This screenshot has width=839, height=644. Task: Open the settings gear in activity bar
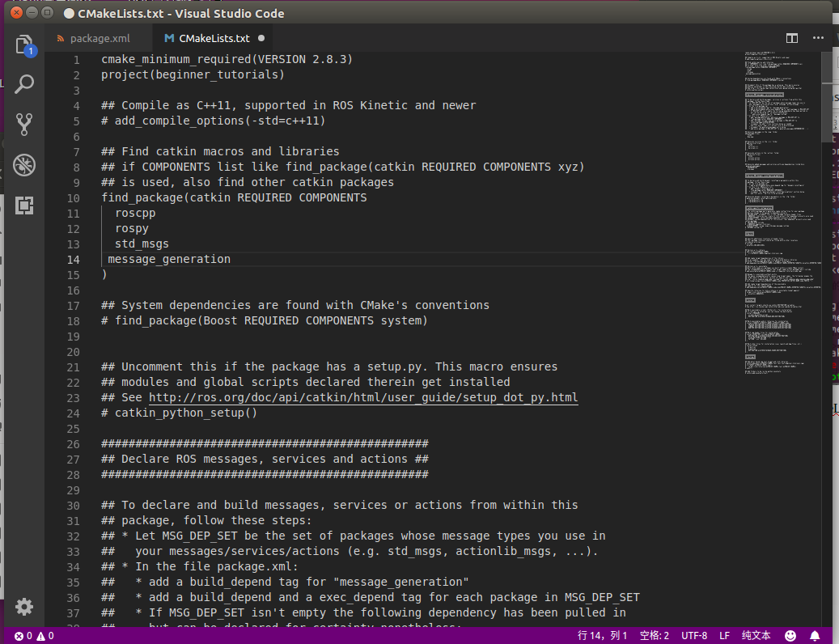[24, 607]
